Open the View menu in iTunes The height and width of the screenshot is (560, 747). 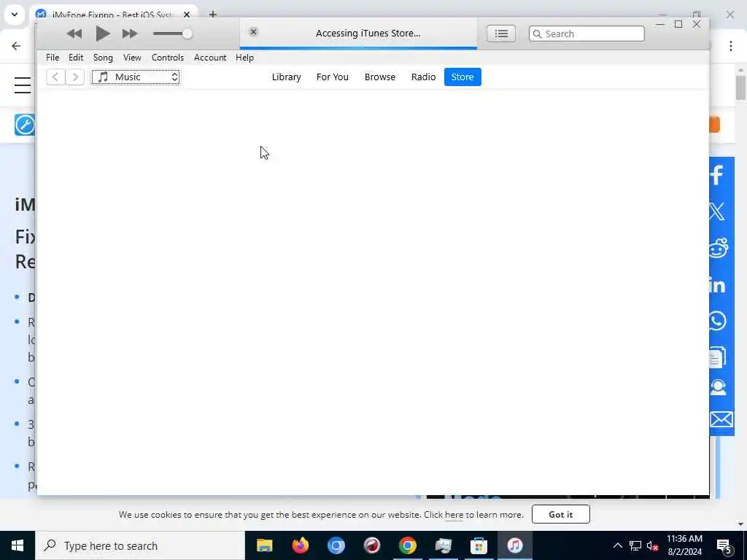tap(132, 58)
